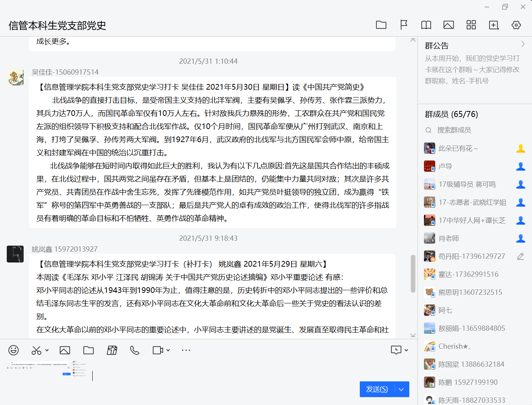532x405 pixels.
Task: Open the emoji picker
Action: [x=14, y=350]
